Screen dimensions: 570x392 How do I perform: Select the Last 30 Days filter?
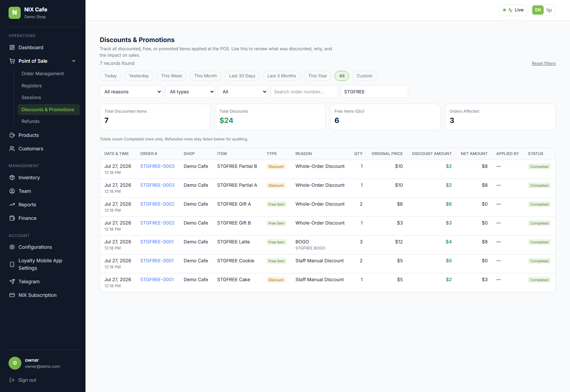click(242, 76)
